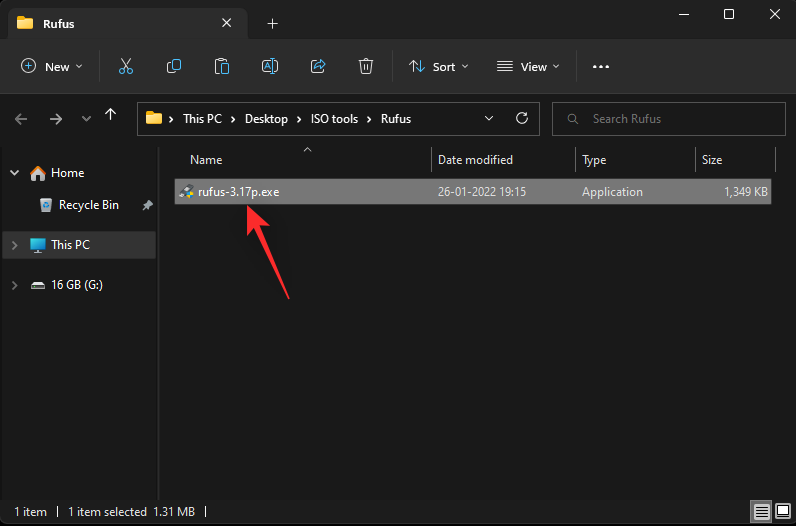The width and height of the screenshot is (796, 526).
Task: Open the Sort options dropdown
Action: point(438,67)
